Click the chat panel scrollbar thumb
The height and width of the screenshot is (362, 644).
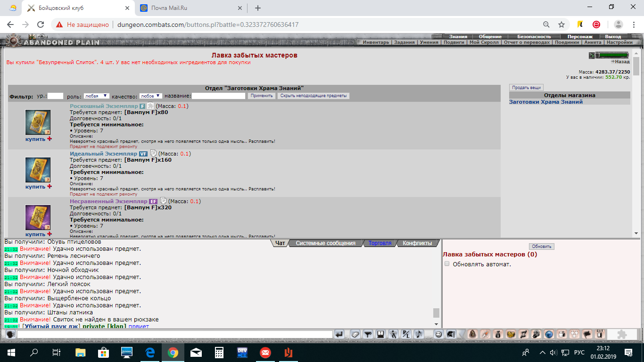pyautogui.click(x=436, y=313)
